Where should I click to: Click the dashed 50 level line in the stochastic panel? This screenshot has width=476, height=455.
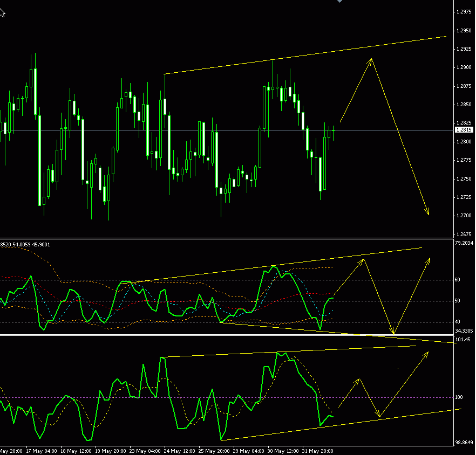click(x=162, y=301)
